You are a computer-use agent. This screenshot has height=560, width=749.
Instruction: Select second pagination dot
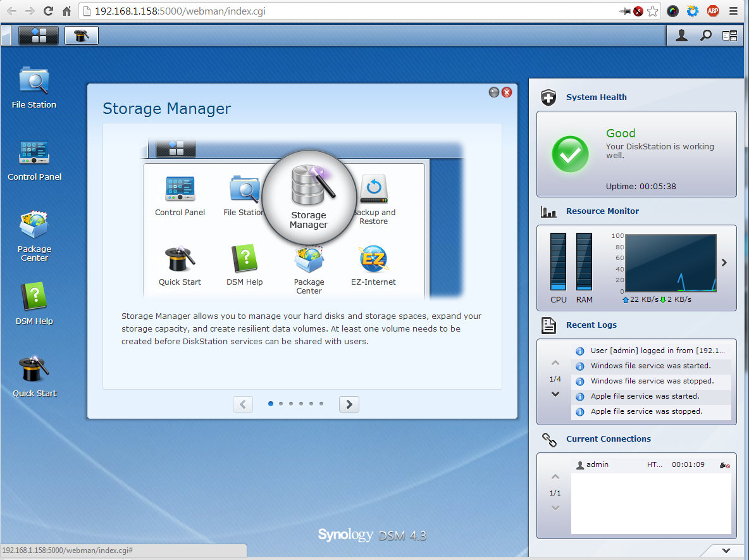pyautogui.click(x=281, y=404)
